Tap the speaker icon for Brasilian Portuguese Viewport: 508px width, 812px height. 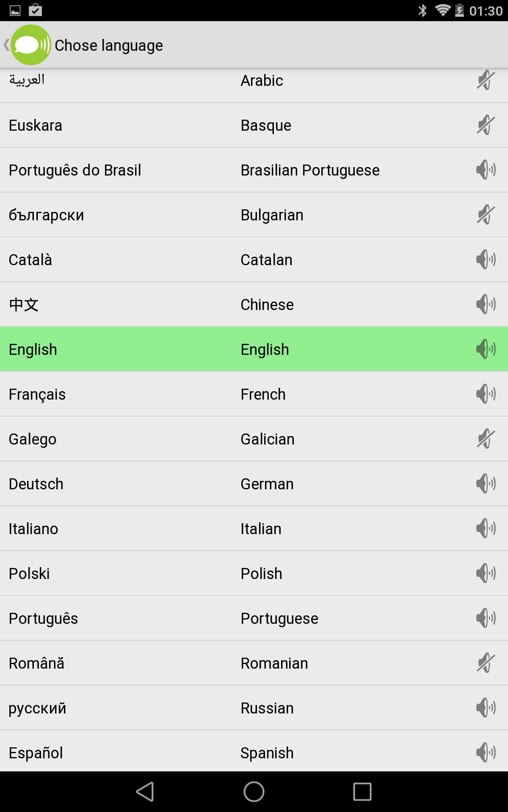pyautogui.click(x=486, y=170)
